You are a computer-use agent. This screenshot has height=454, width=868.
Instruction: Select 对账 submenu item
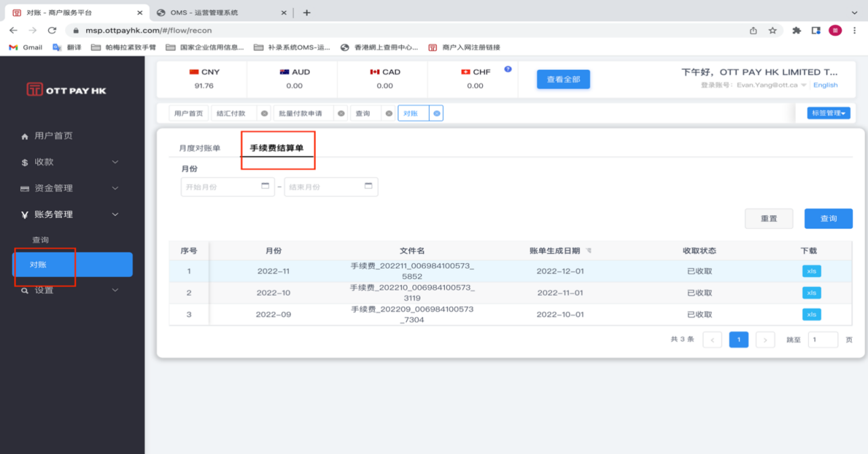(x=73, y=265)
